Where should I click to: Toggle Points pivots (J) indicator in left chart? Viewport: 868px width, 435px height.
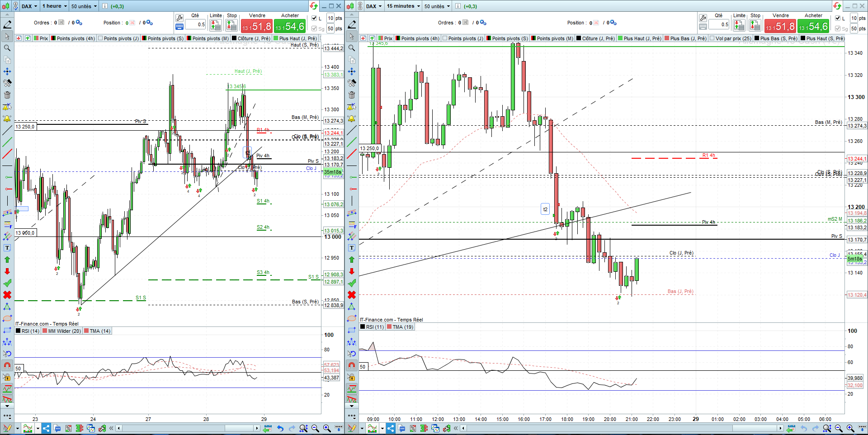(x=119, y=38)
